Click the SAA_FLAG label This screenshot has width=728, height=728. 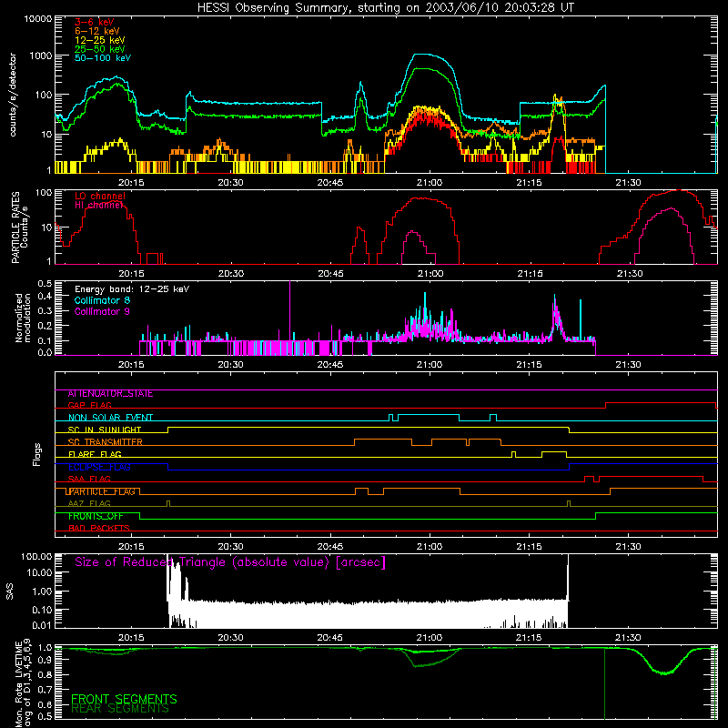coord(89,479)
